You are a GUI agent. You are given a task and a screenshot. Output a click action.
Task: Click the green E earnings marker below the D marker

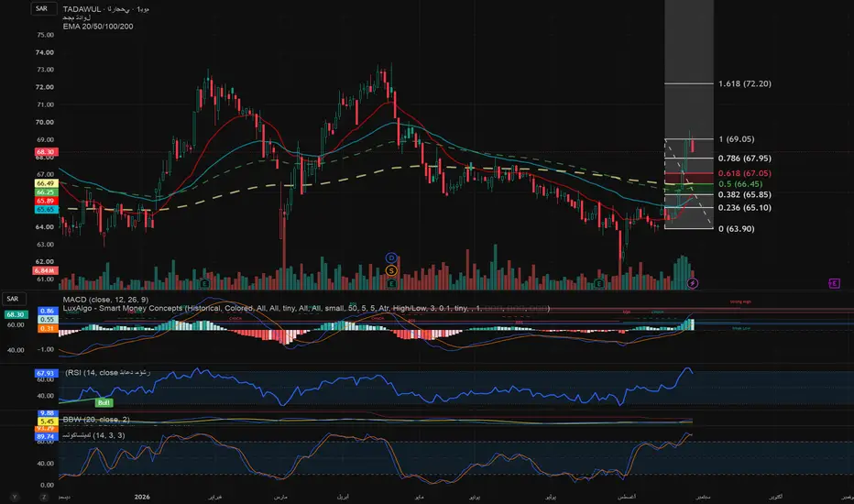pos(391,283)
